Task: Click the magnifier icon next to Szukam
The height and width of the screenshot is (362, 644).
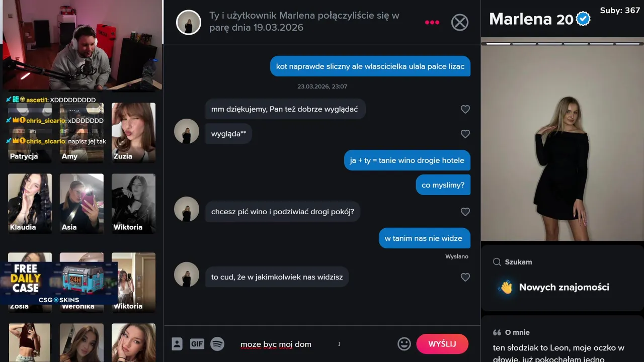Action: pos(497,262)
